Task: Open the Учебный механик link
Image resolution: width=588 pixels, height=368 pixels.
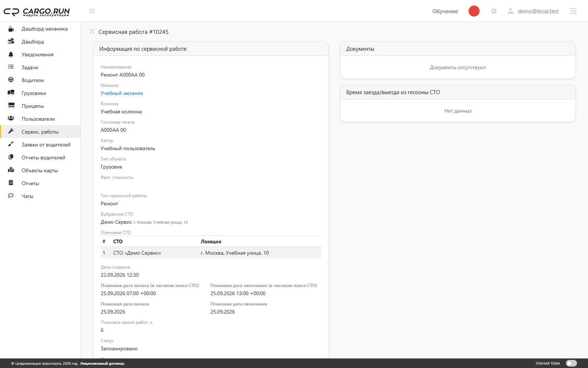Action: 122,93
